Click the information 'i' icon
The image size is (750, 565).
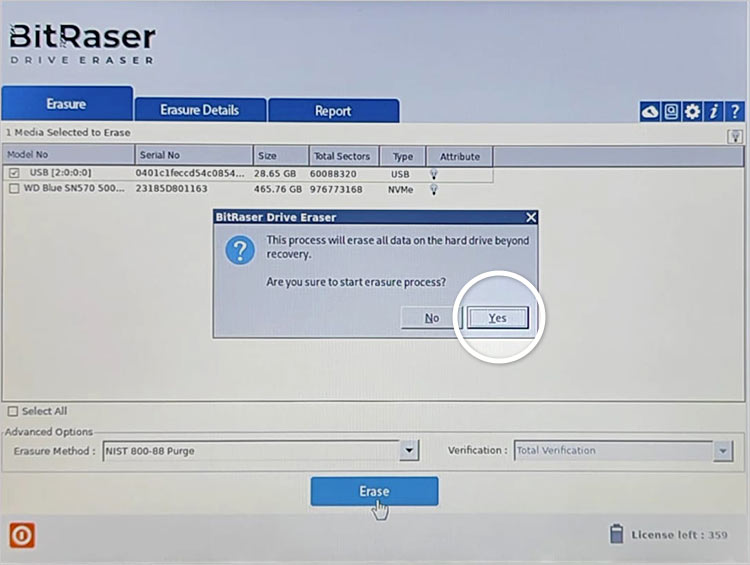coord(714,112)
